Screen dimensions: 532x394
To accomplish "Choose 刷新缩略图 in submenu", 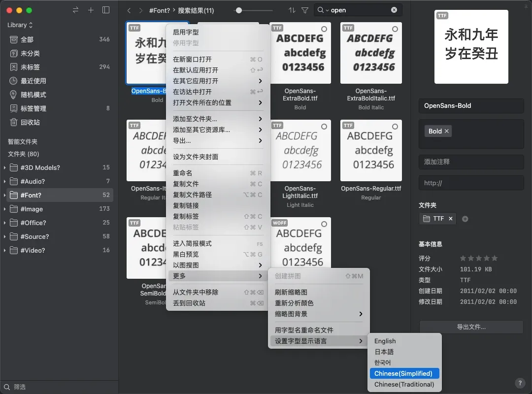I will [x=319, y=292].
